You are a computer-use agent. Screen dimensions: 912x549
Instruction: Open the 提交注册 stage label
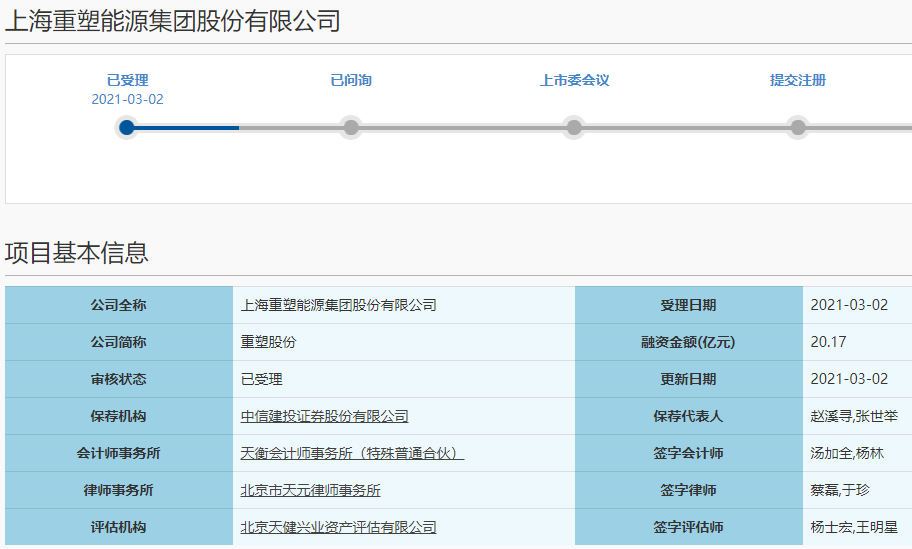pos(797,80)
